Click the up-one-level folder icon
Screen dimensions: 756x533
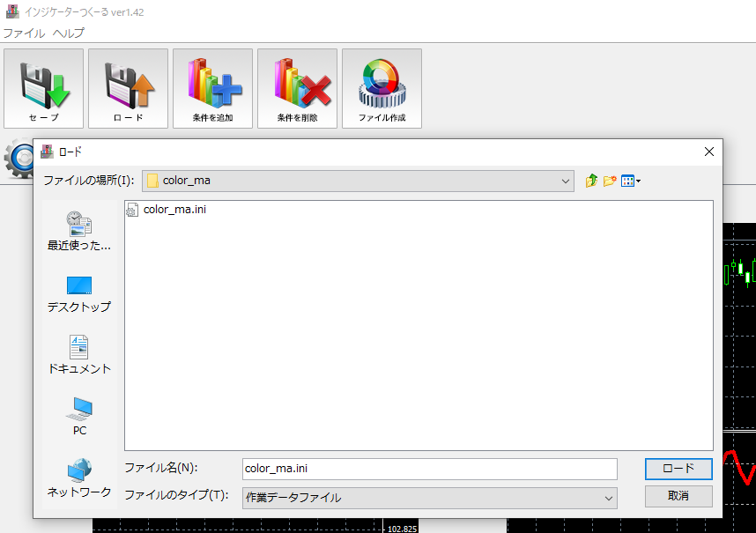[591, 181]
